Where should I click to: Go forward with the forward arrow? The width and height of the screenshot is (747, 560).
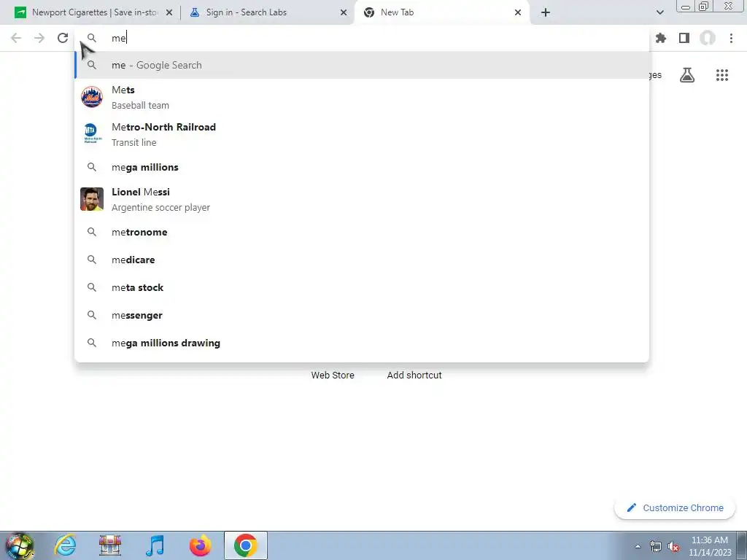click(39, 38)
